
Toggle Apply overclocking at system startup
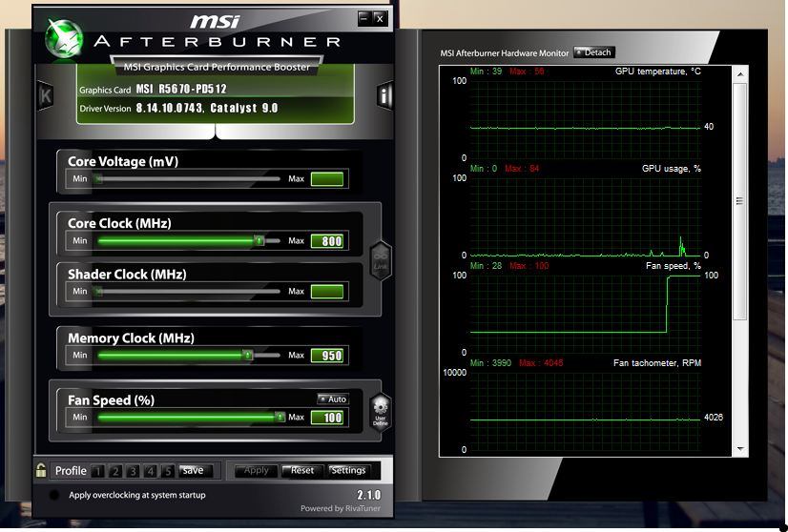[53, 495]
